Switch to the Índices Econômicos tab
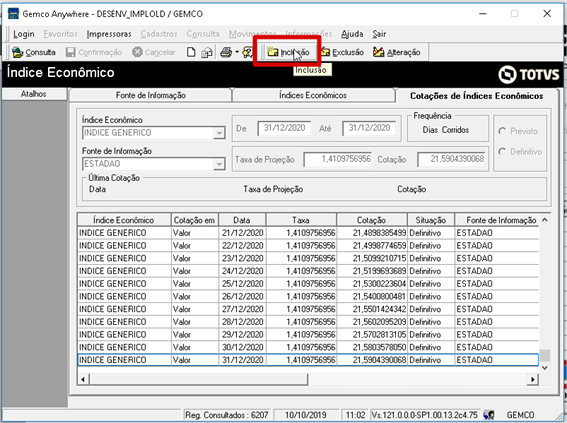Screen dimensions: 567x423 coord(313,95)
